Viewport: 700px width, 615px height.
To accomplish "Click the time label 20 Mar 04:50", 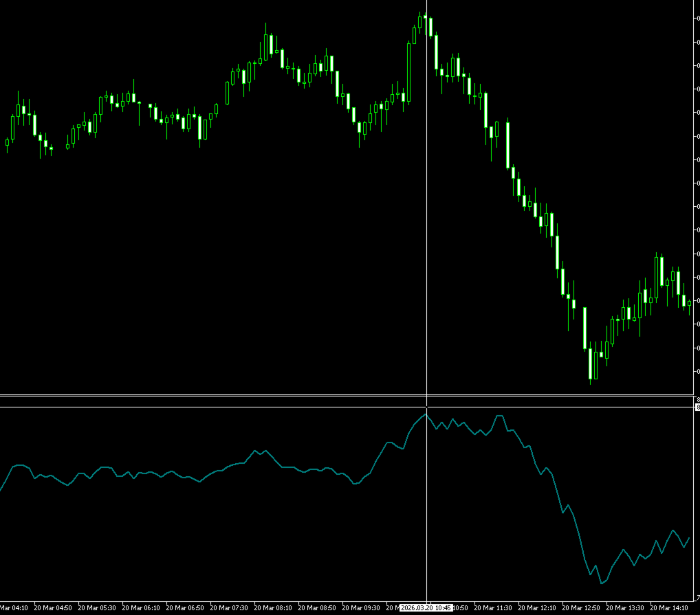I will point(53,608).
